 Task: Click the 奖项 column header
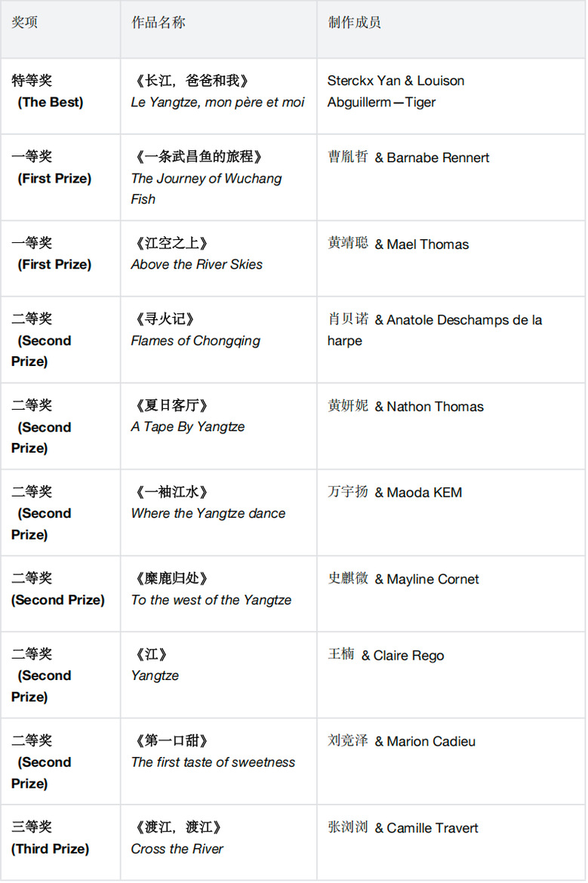coord(25,23)
